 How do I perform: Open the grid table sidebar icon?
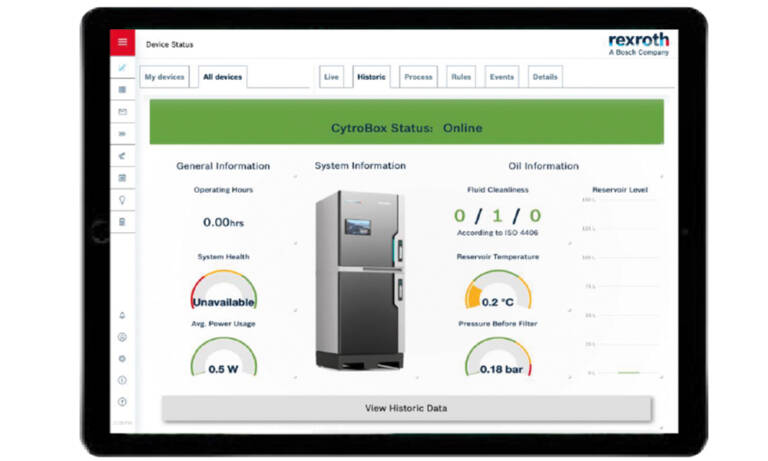point(122,90)
